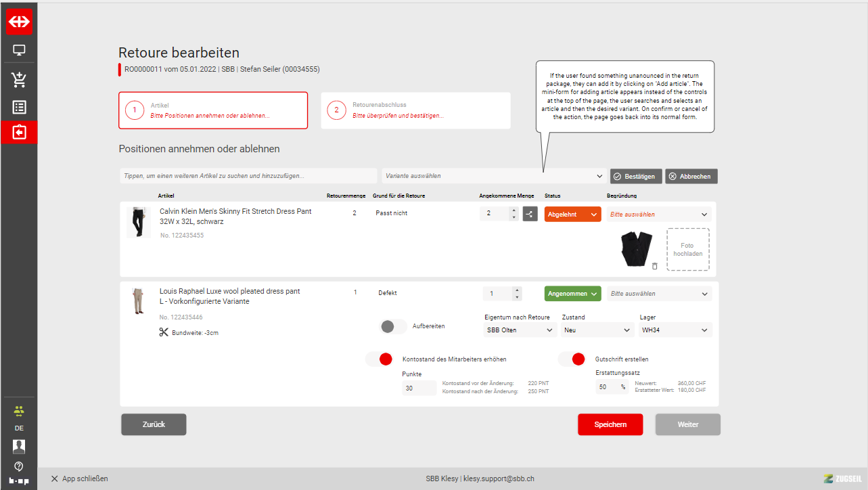Open the monitor dashboard sidebar icon
Viewport: 868px width, 490px height.
(19, 50)
